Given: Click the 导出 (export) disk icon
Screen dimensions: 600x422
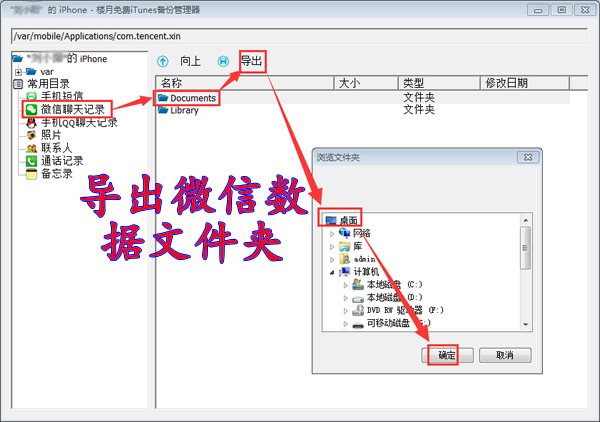Looking at the screenshot, I should tap(222, 62).
